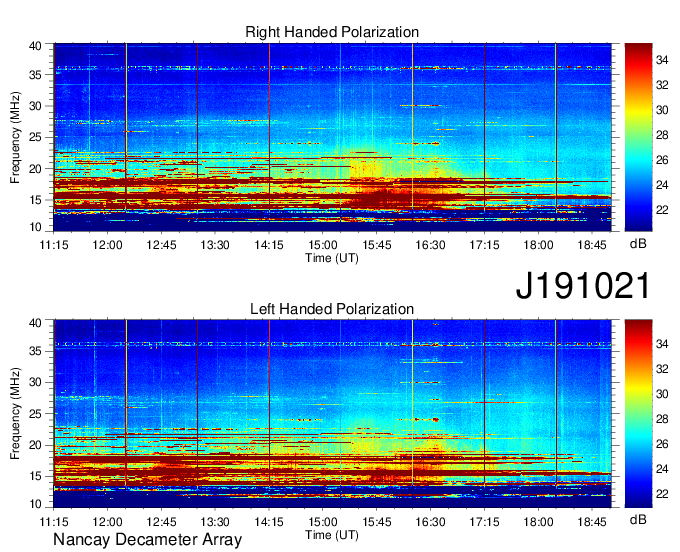This screenshot has height=552, width=680.
Task: Click the 25 MHz tick of Right Handed plot
Action: 35,137
